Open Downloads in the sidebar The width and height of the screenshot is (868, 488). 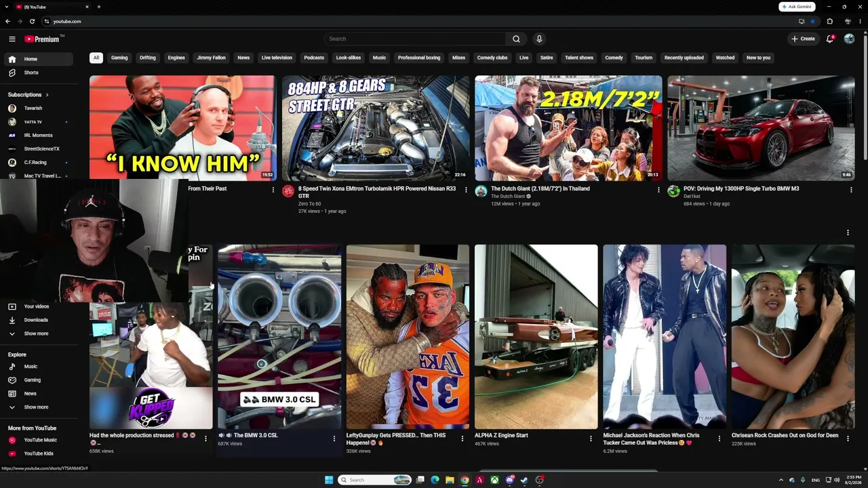[37, 320]
